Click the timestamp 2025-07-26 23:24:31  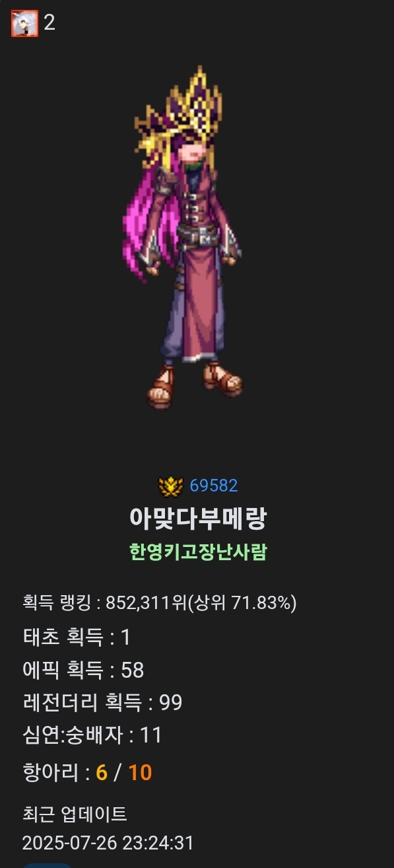[x=108, y=843]
